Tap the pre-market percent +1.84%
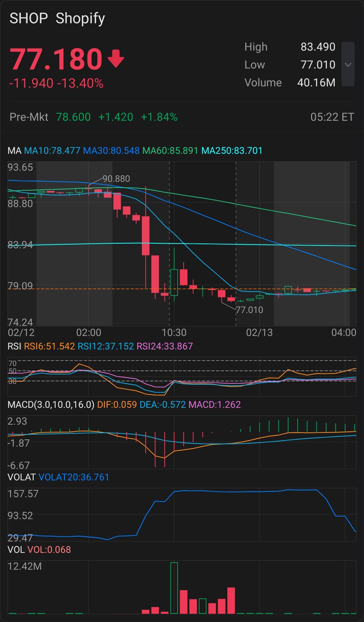The width and height of the screenshot is (364, 622). point(159,117)
